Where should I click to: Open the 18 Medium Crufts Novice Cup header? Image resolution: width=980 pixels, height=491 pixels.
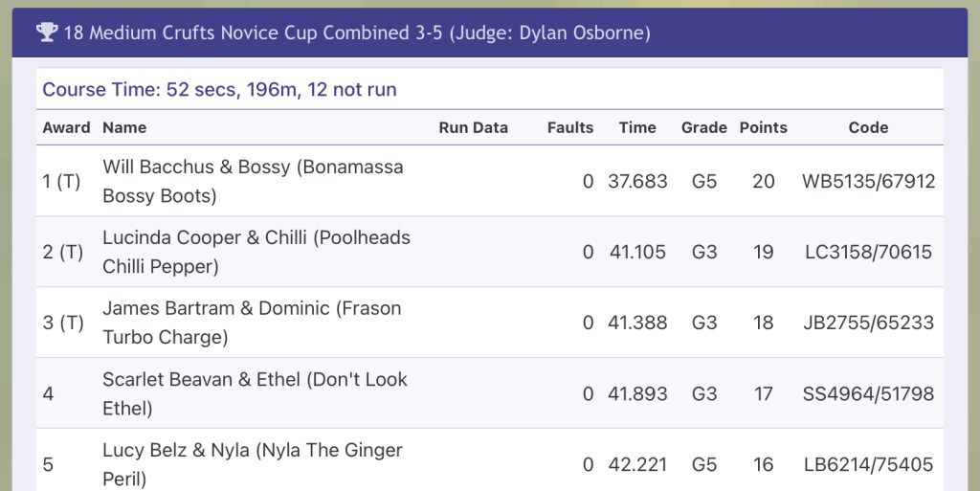coord(356,33)
